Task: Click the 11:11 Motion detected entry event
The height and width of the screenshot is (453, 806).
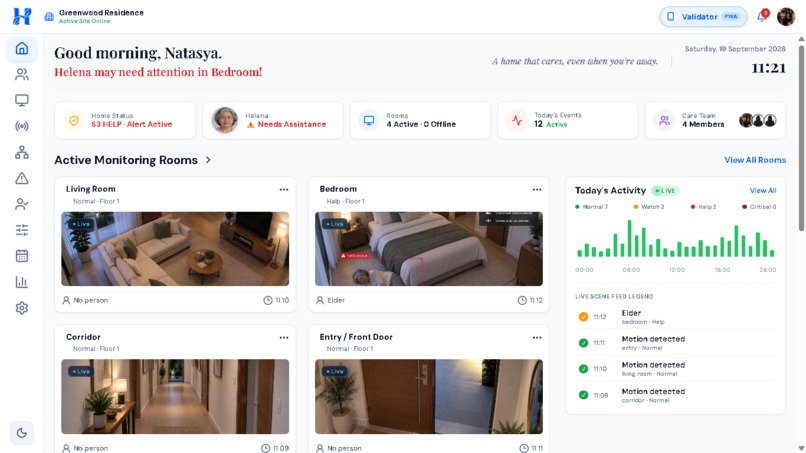Action: (x=675, y=343)
